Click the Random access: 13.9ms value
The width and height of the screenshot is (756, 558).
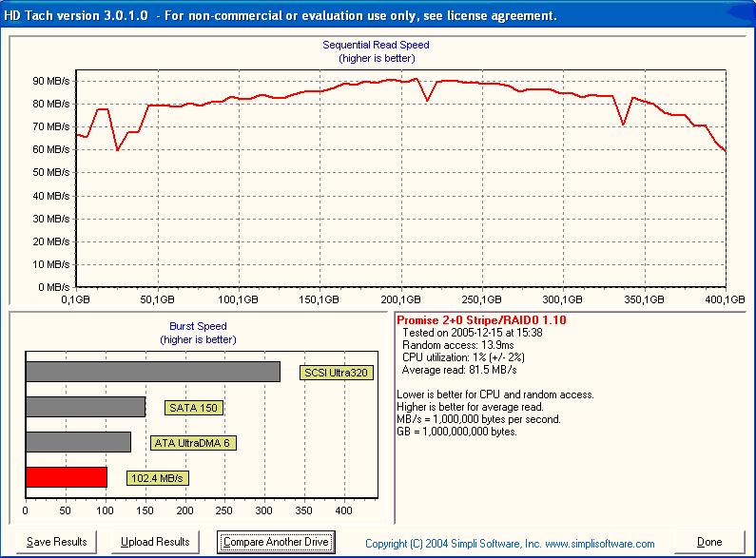[458, 345]
